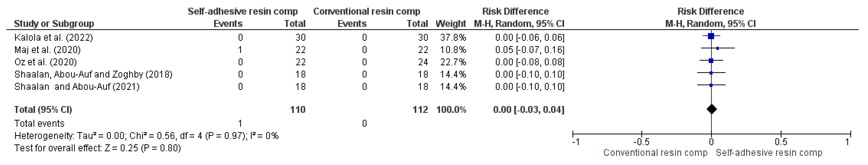Click the Self-adhesive resin comp axis label
868x165 pixels.
[769, 153]
